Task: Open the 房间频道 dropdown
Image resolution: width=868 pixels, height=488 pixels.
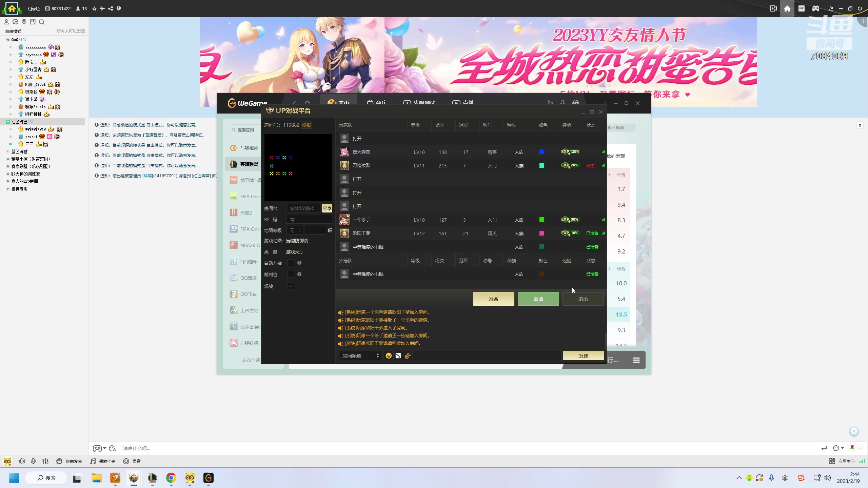Action: tap(360, 355)
